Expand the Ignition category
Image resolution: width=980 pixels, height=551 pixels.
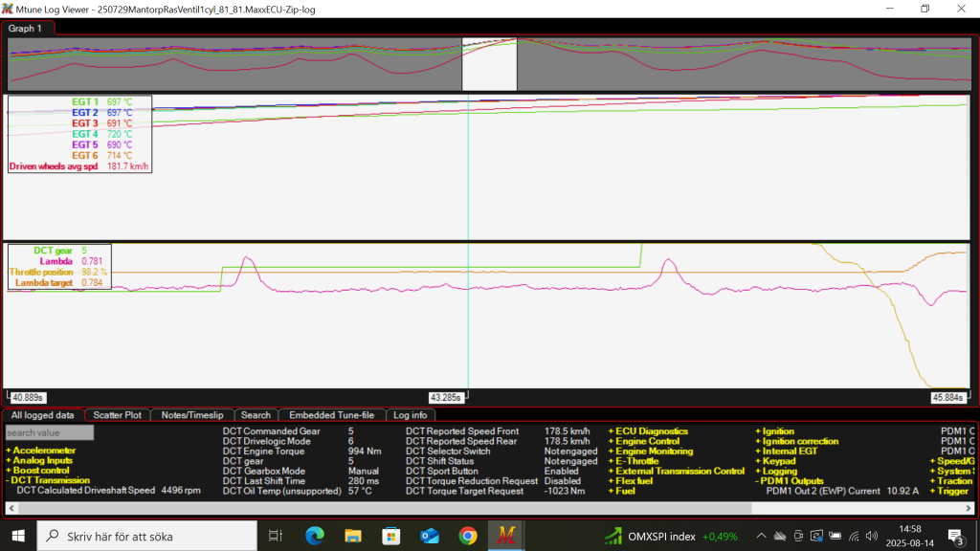coord(774,431)
